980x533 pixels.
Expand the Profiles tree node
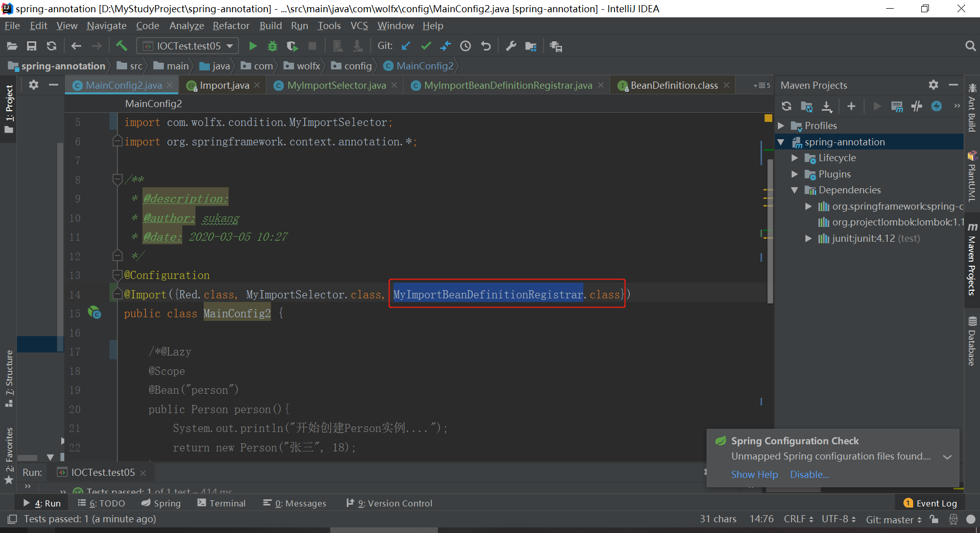click(781, 125)
